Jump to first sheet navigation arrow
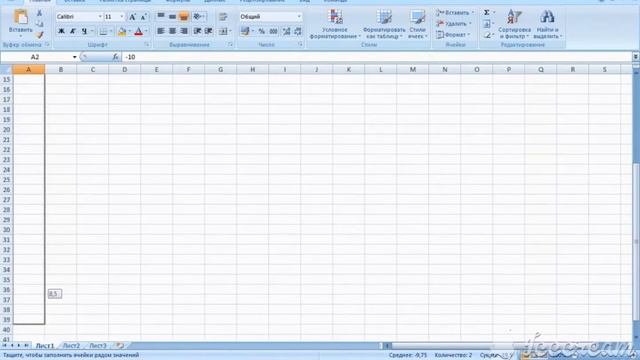 4,345
